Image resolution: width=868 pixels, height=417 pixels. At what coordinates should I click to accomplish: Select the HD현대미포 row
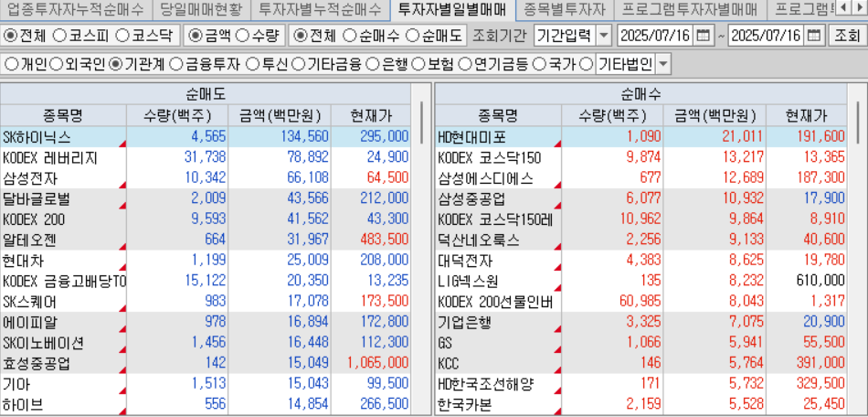click(641, 137)
